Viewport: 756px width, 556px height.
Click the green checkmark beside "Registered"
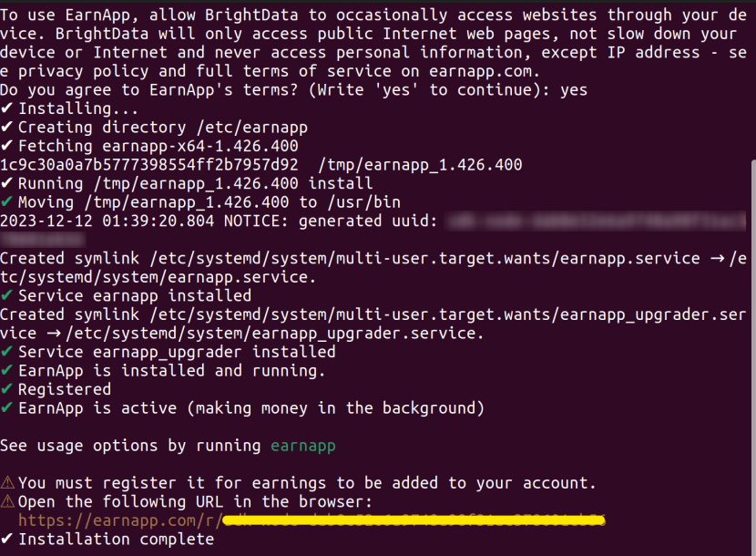7,389
